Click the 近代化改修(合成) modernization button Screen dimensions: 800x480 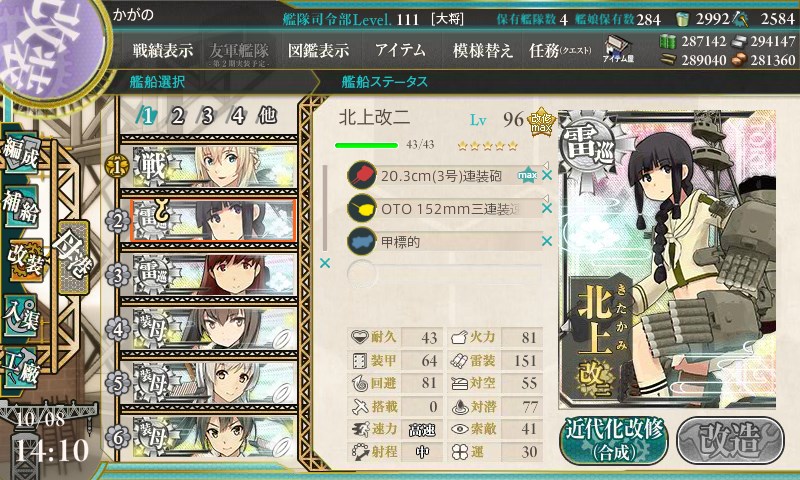point(614,440)
